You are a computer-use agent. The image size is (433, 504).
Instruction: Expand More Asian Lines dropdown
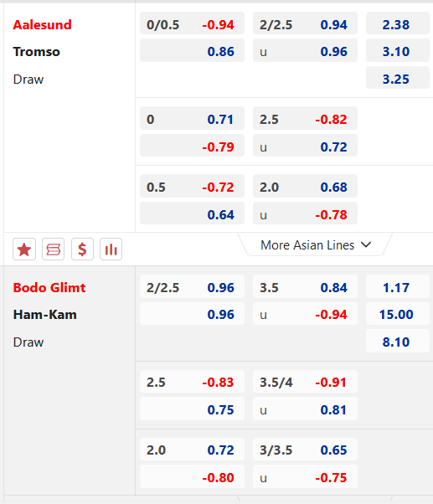[316, 245]
